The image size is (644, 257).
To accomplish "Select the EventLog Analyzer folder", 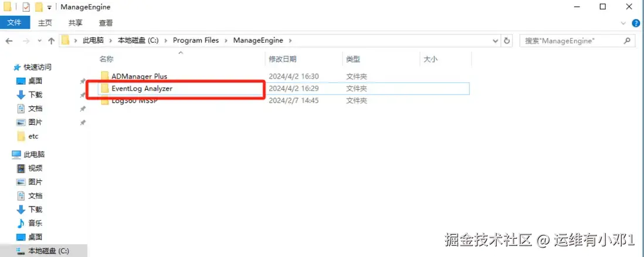I will 142,88.
